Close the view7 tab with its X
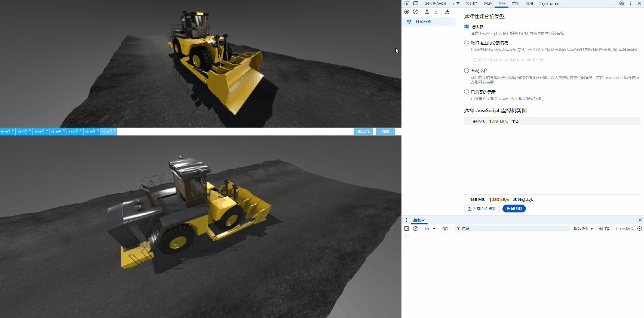This screenshot has width=644, height=318. (x=115, y=130)
